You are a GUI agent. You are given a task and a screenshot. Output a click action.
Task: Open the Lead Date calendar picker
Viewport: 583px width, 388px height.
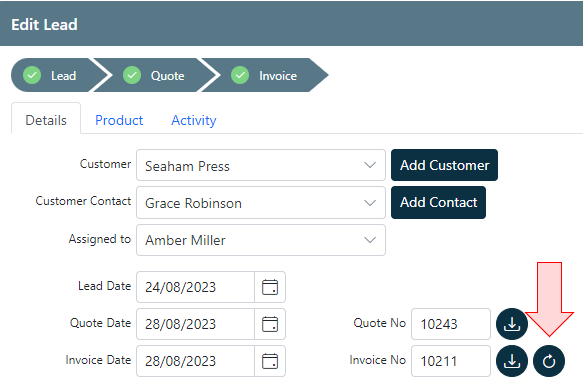pos(270,287)
